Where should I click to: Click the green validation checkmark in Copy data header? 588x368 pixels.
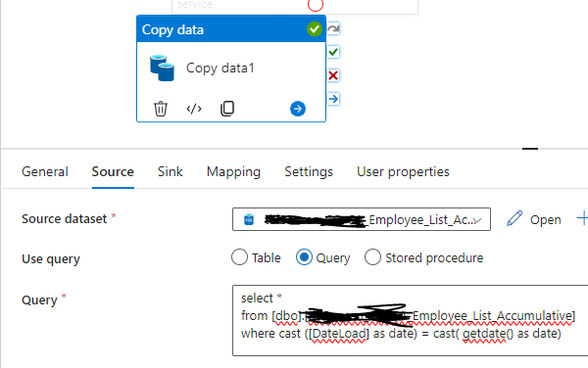(x=315, y=28)
